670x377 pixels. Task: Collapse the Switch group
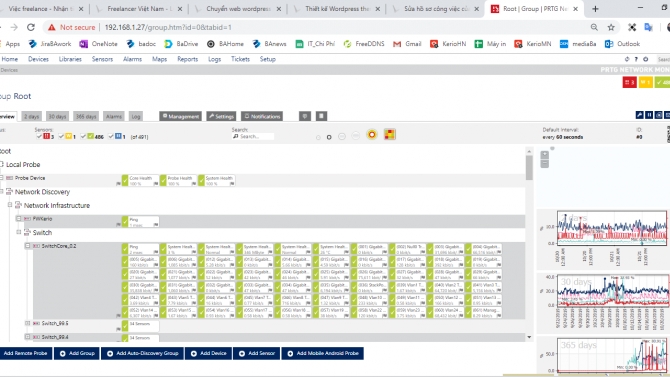(x=19, y=232)
